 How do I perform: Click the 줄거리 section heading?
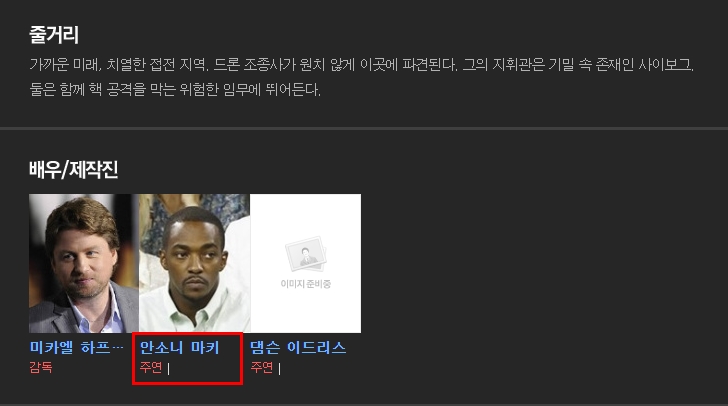tap(54, 35)
